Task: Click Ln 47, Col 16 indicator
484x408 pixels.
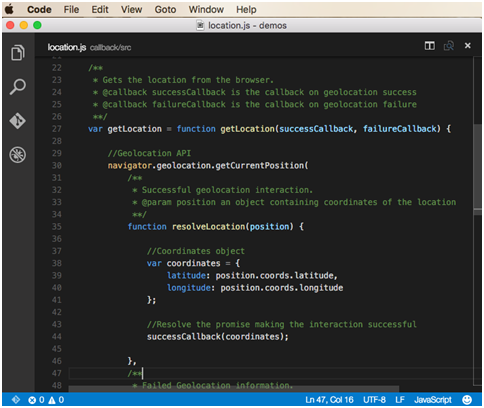Action: (x=329, y=399)
